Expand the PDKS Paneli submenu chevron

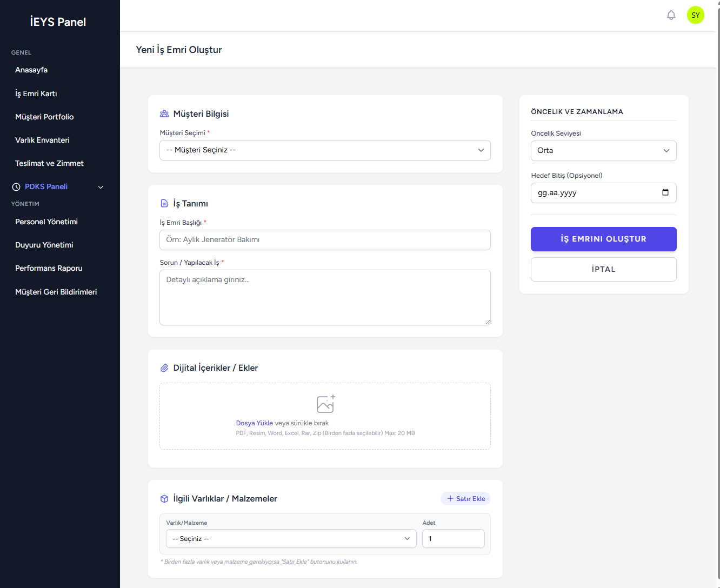coord(101,187)
